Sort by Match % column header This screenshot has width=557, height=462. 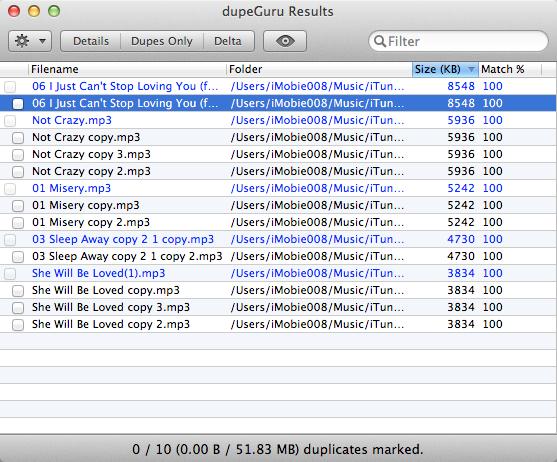(510, 69)
